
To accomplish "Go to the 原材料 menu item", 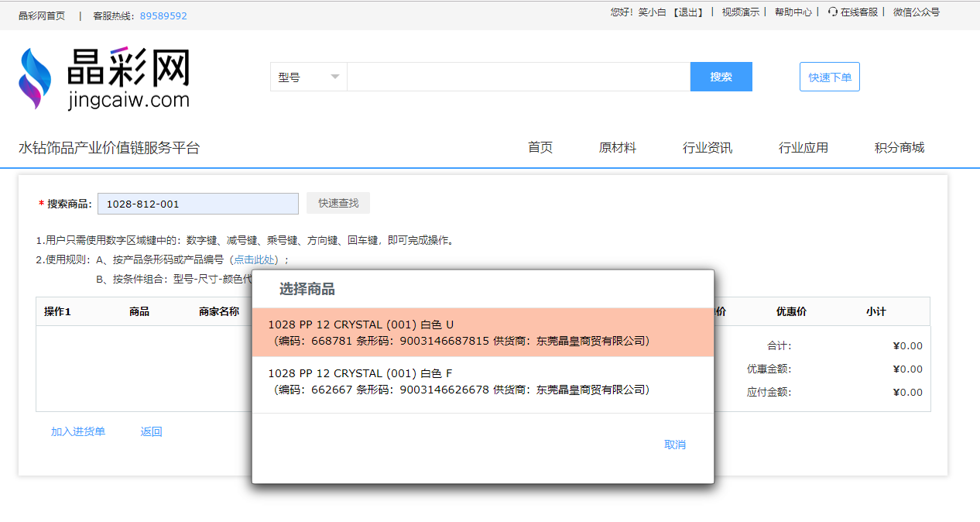I will tap(617, 148).
